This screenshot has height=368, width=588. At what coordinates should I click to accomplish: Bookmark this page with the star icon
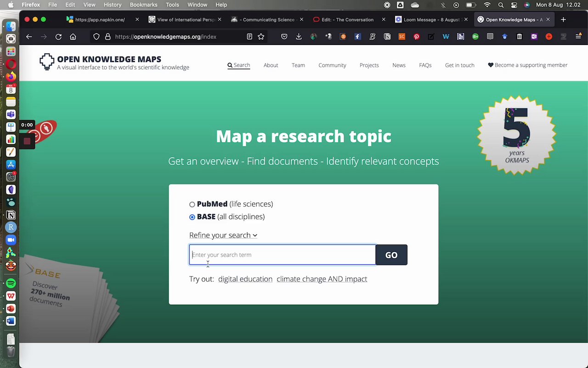261,37
